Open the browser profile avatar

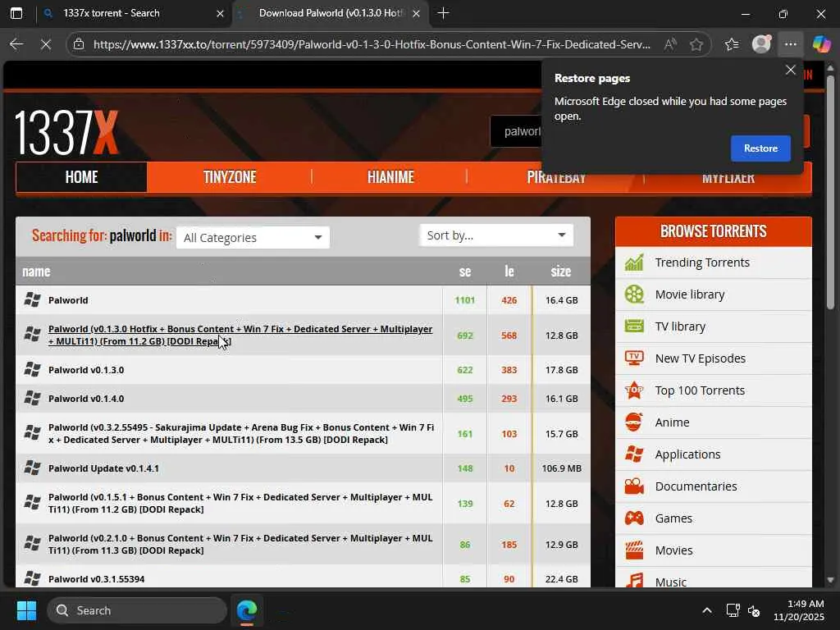coord(761,44)
